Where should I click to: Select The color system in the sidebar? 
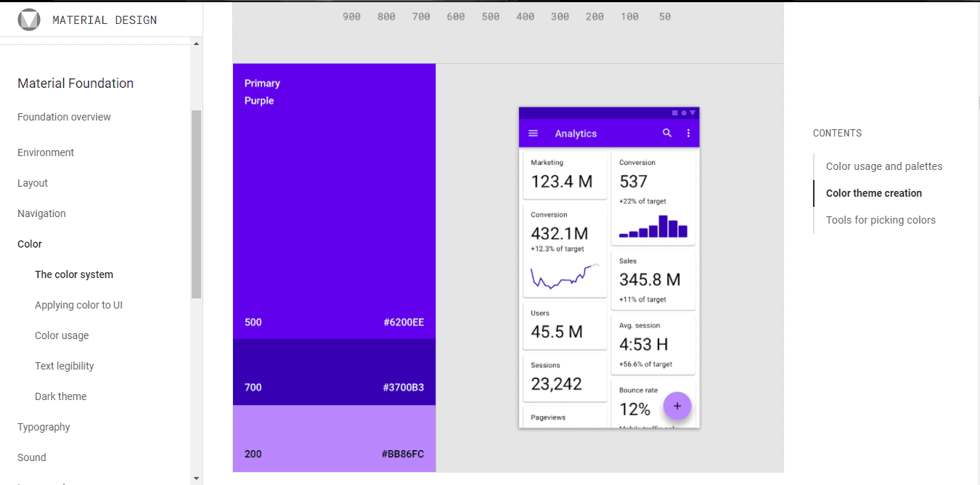pyautogui.click(x=74, y=274)
